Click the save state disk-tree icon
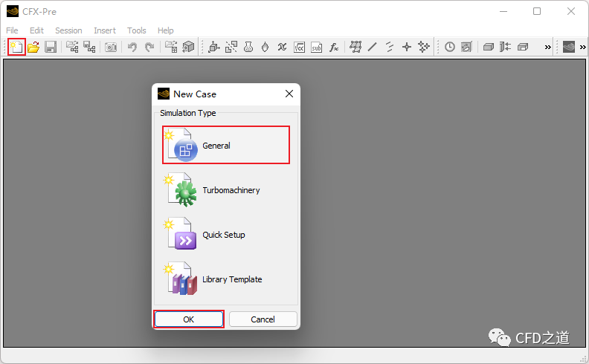589x364 pixels. (x=89, y=47)
